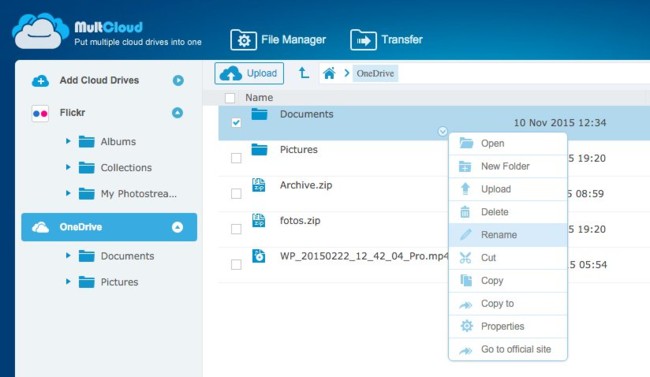Check the WP_20150222 mp4 row checkbox
Image resolution: width=650 pixels, height=377 pixels.
tap(236, 265)
